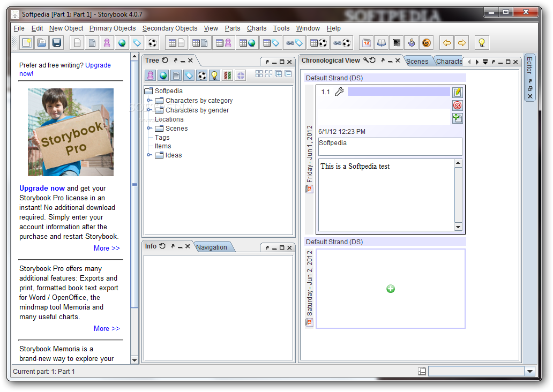Click the Open file folder icon

click(42, 43)
